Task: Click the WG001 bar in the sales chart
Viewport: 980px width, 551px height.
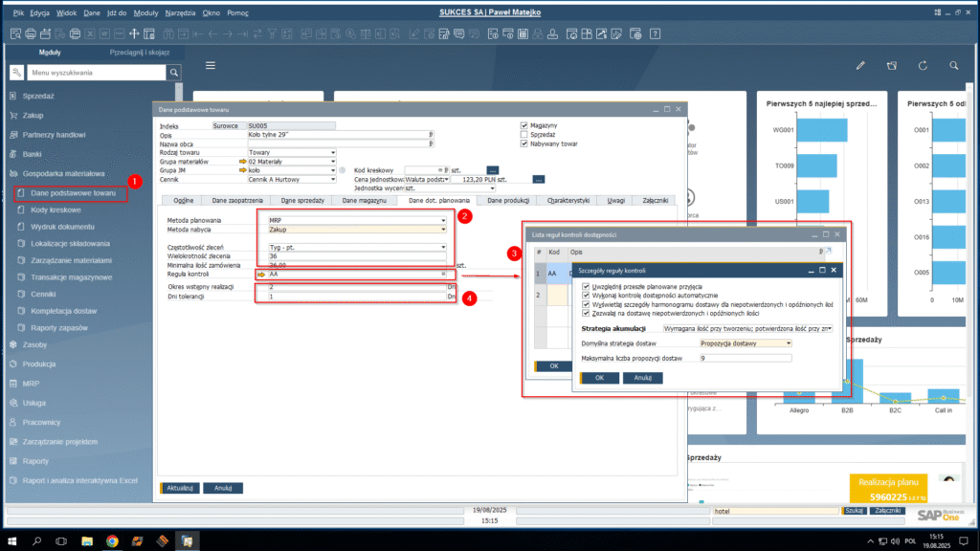Action: [822, 130]
